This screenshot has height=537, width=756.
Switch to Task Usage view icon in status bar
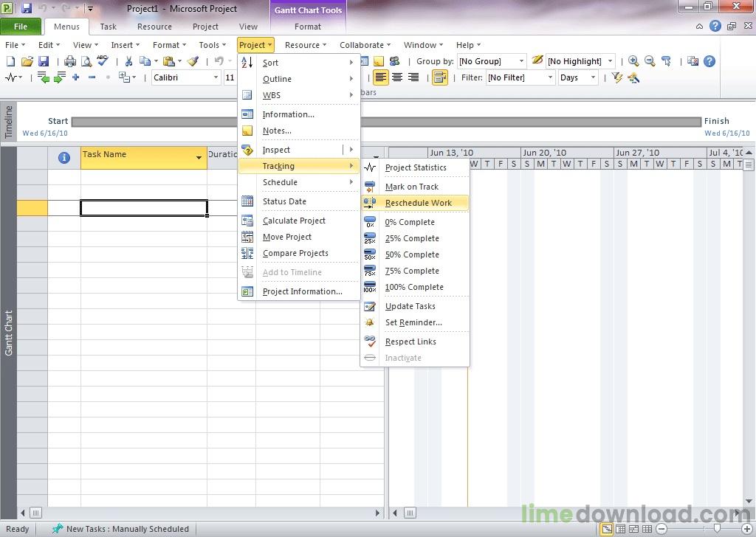click(x=620, y=530)
